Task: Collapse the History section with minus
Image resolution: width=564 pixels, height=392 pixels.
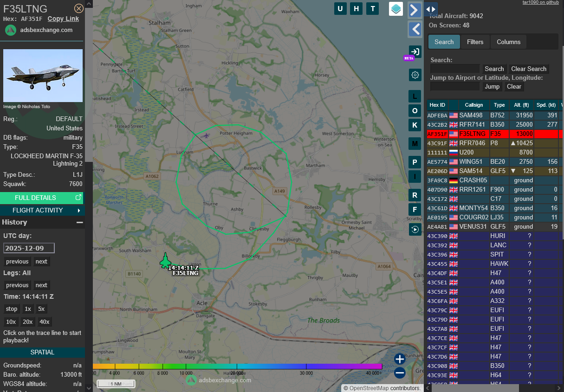Action: (x=79, y=223)
